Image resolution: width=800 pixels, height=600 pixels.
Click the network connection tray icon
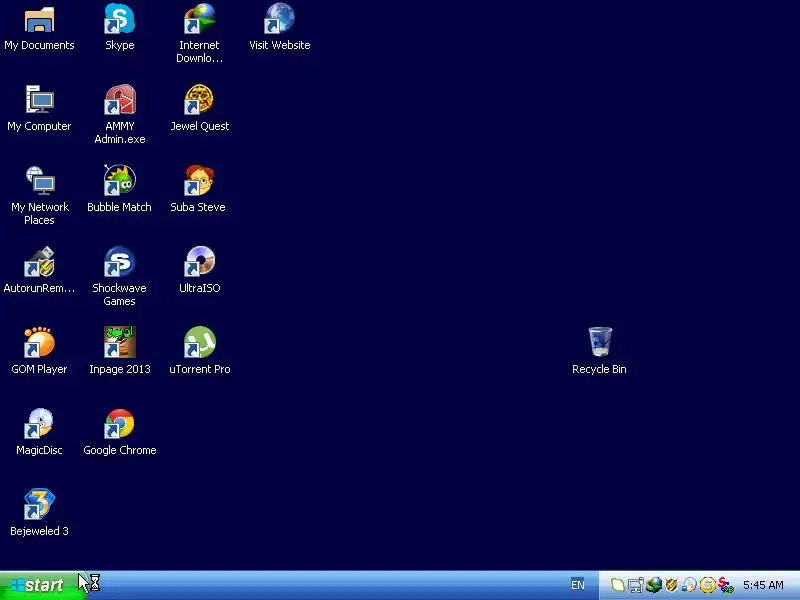pyautogui.click(x=636, y=585)
